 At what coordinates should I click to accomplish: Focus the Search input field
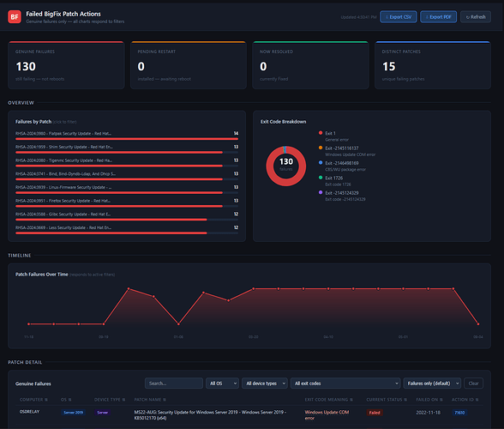coord(174,384)
